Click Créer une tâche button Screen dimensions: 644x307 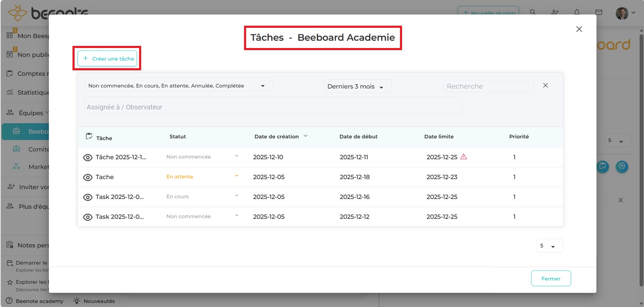pos(107,59)
